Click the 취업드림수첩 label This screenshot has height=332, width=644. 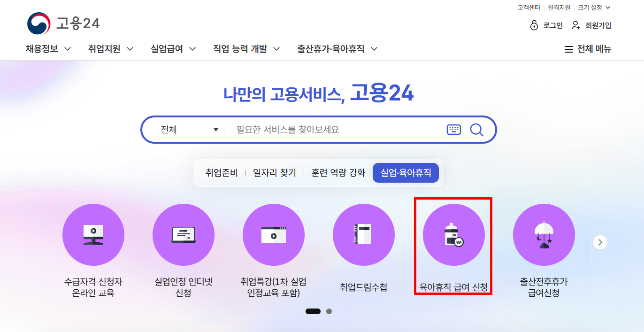(x=364, y=287)
